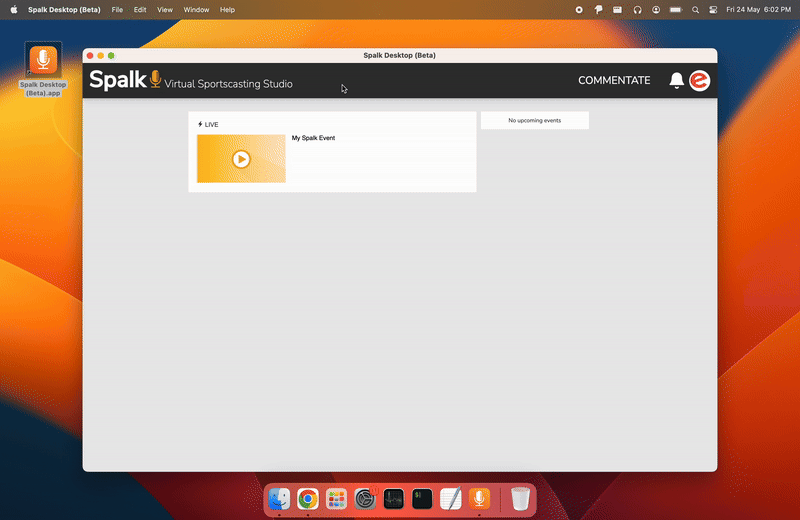
Task: Click the date and time clock
Action: [758, 10]
